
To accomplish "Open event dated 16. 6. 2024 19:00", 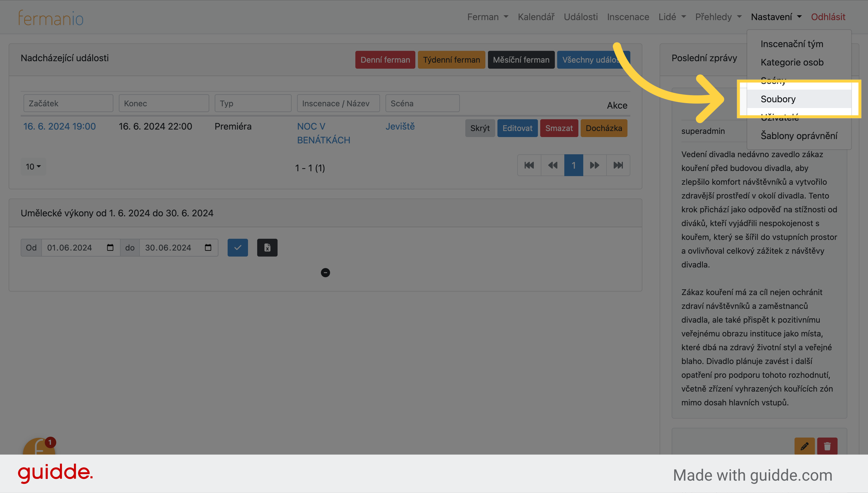I will (x=59, y=126).
